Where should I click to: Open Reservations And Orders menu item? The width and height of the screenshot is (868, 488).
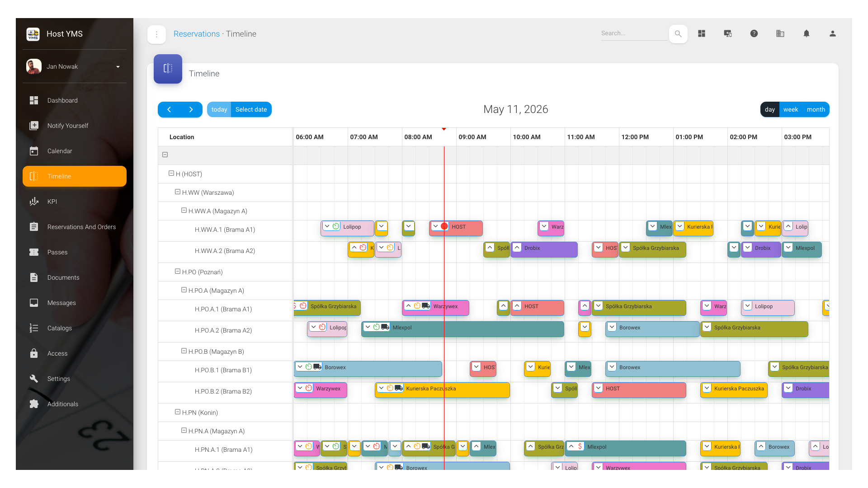pyautogui.click(x=75, y=227)
